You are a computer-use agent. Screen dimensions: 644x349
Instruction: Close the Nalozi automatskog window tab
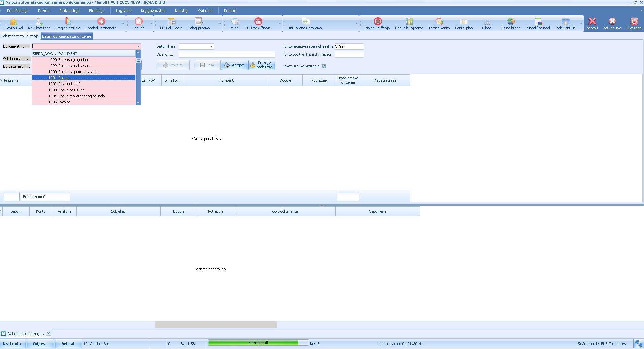49,333
